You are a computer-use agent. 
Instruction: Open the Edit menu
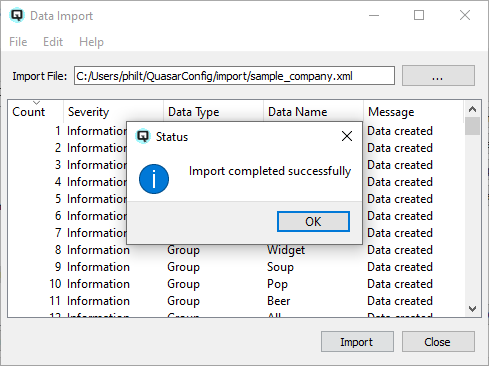click(x=53, y=42)
